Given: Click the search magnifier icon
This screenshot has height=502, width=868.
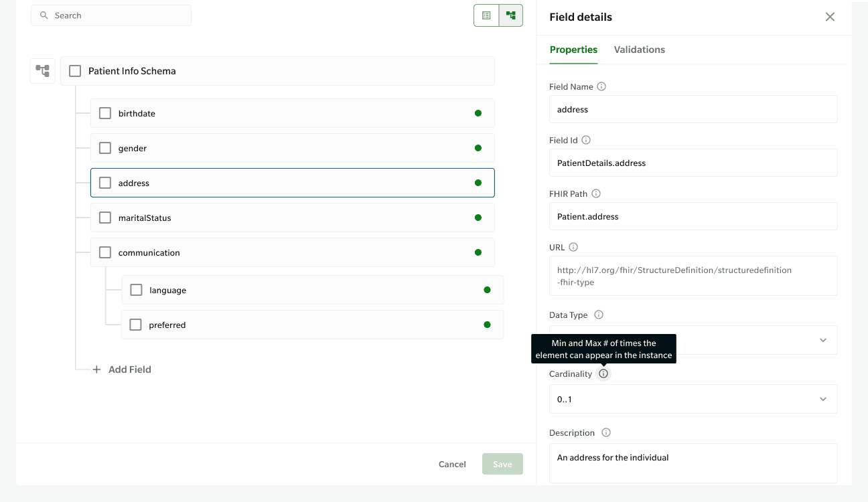Looking at the screenshot, I should (x=44, y=15).
